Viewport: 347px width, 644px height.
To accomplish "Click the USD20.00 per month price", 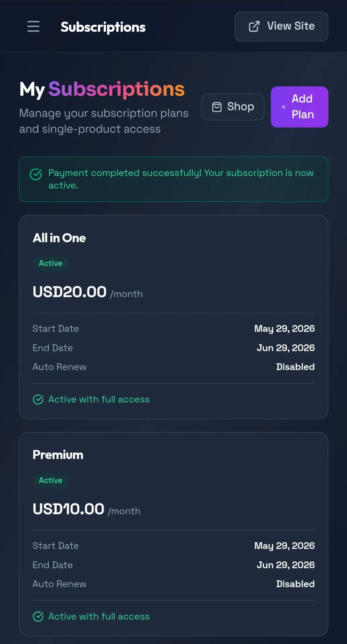I will [x=88, y=292].
